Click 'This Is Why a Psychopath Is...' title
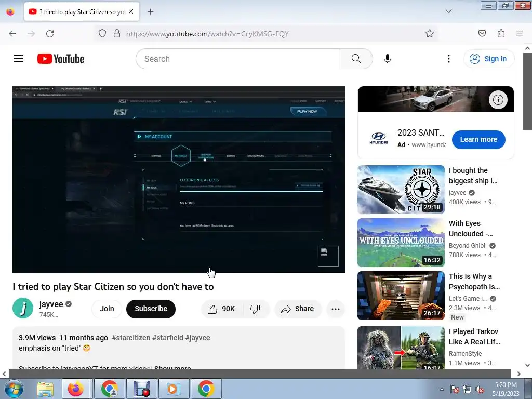Screen dimensions: 532x399 point(474,282)
